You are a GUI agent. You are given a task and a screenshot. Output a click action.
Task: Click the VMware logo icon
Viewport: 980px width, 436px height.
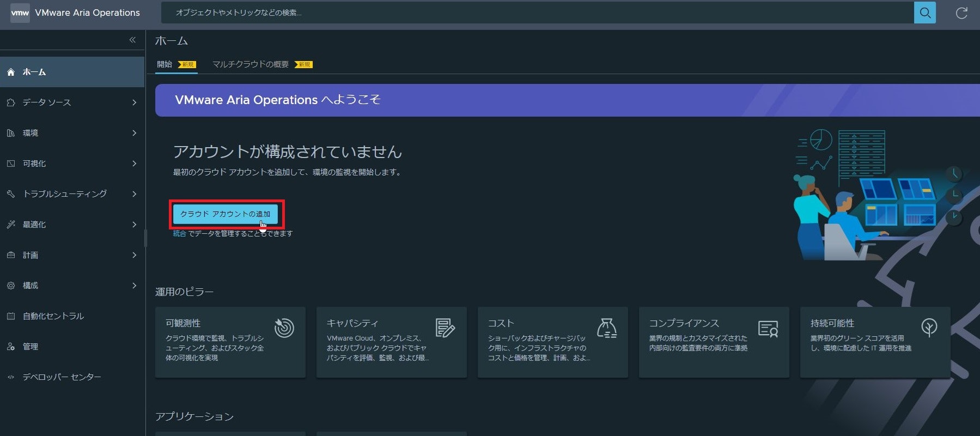pos(20,13)
